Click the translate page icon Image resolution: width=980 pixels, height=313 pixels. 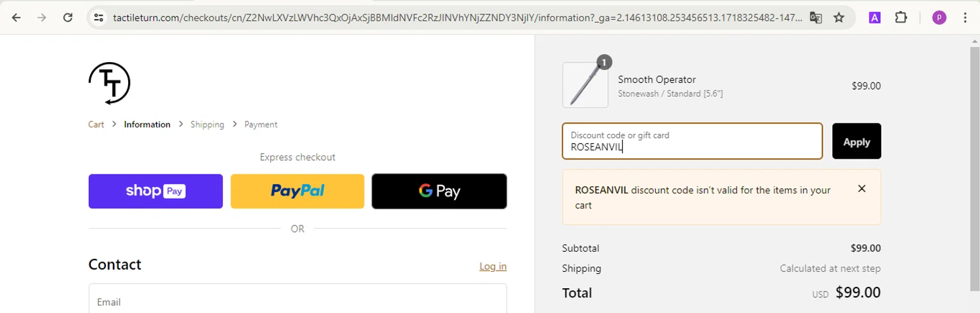[815, 18]
